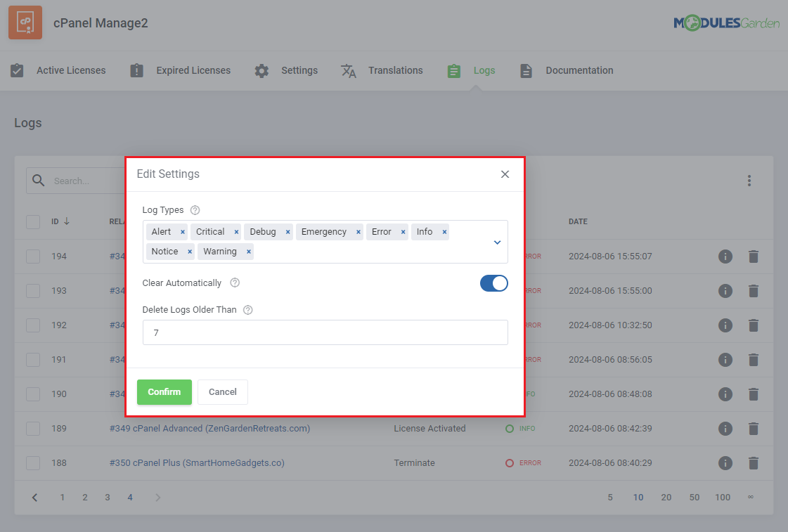Remove the Warning log type tag
Image resolution: width=788 pixels, height=532 pixels.
coord(248,252)
